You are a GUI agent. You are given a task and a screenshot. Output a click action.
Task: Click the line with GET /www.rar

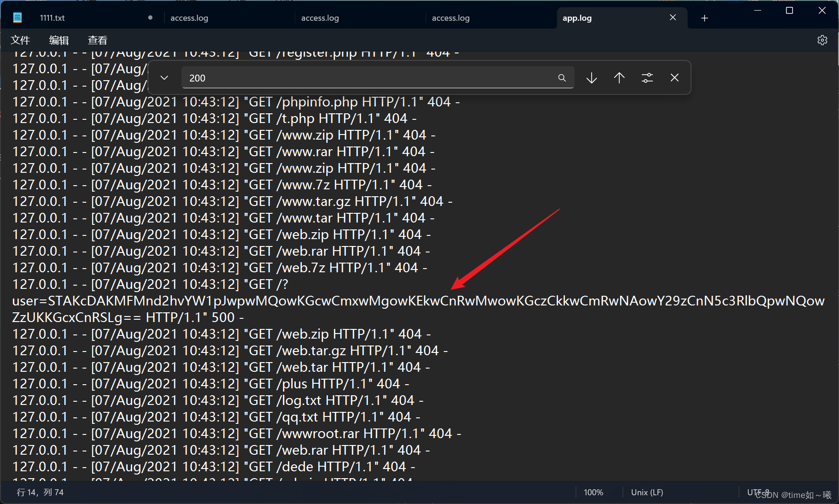223,152
